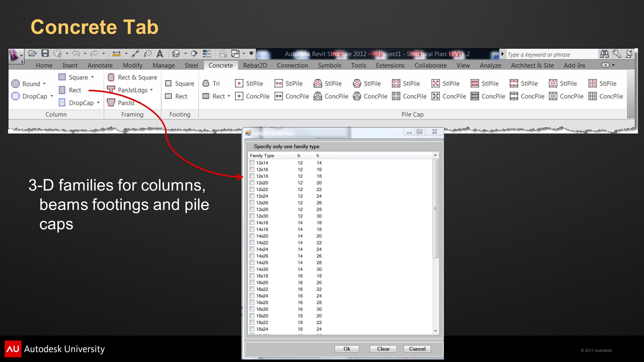Expand the square DropCap dropdown arrow
644x362 pixels.
[x=98, y=103]
